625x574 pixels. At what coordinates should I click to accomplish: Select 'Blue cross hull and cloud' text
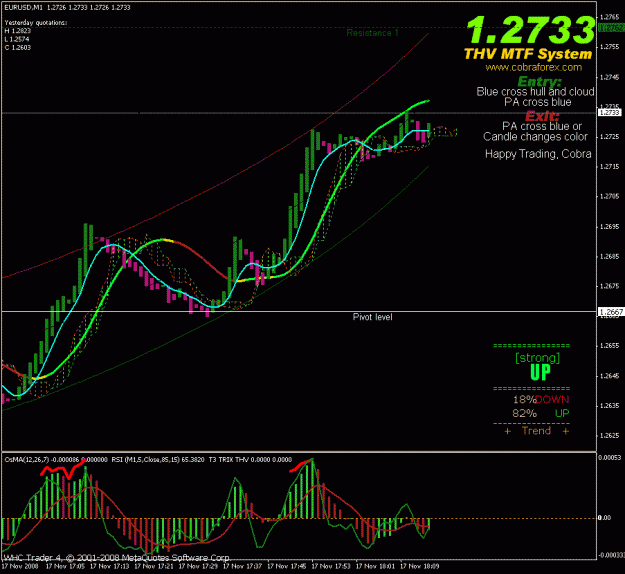tap(535, 92)
